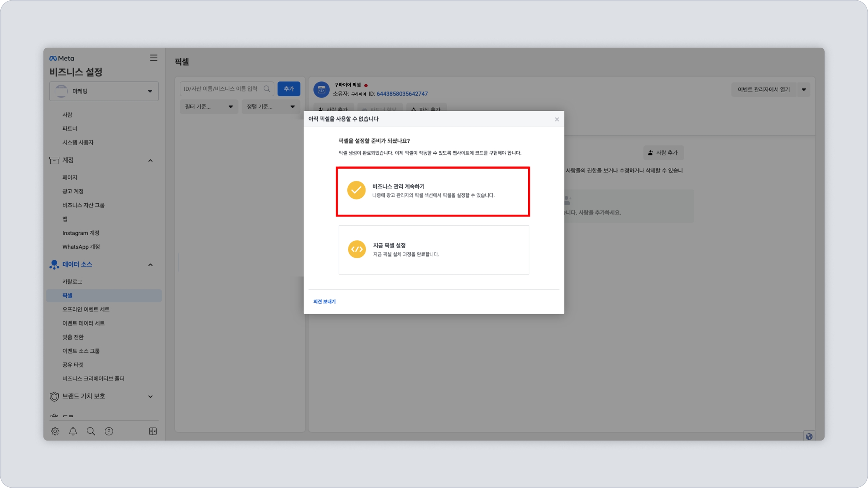
Task: Click the notifications bell icon
Action: (73, 431)
